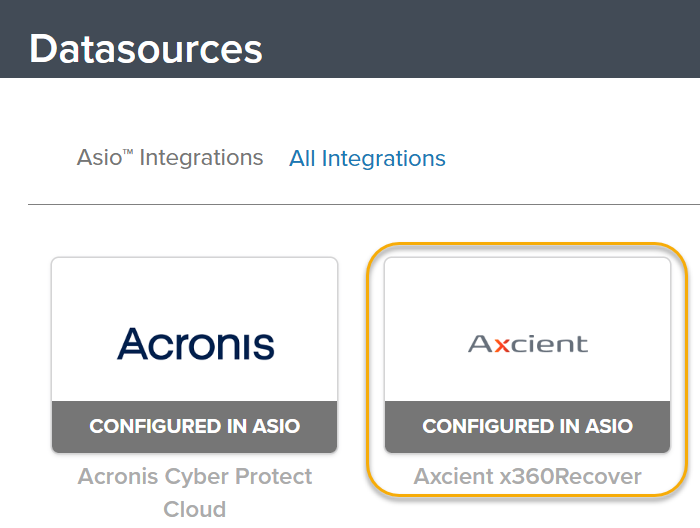
Task: Click the white area above Acronis logo
Action: click(x=195, y=290)
